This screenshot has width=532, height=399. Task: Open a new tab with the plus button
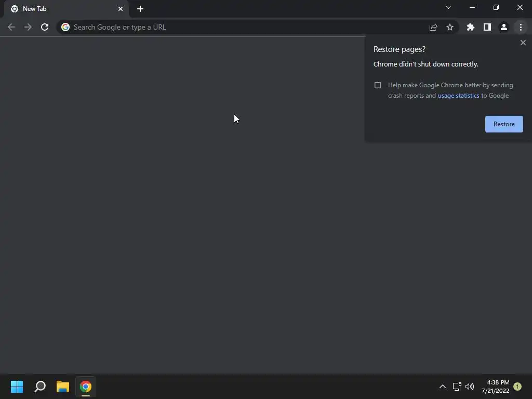tap(140, 9)
